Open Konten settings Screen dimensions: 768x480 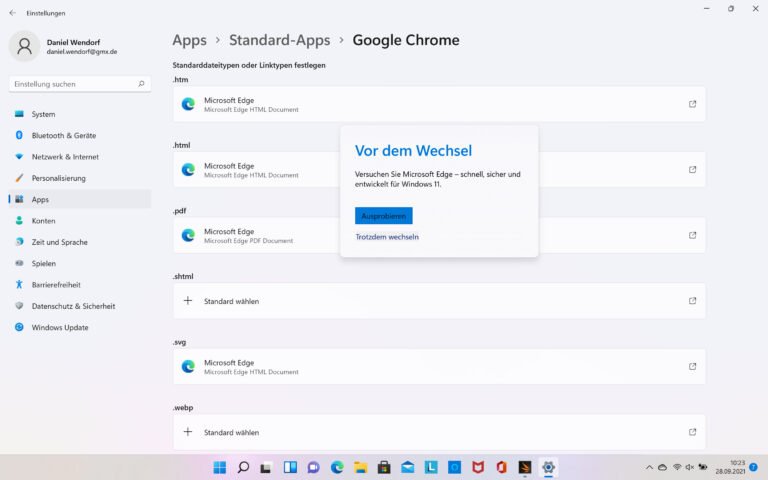tap(80, 220)
